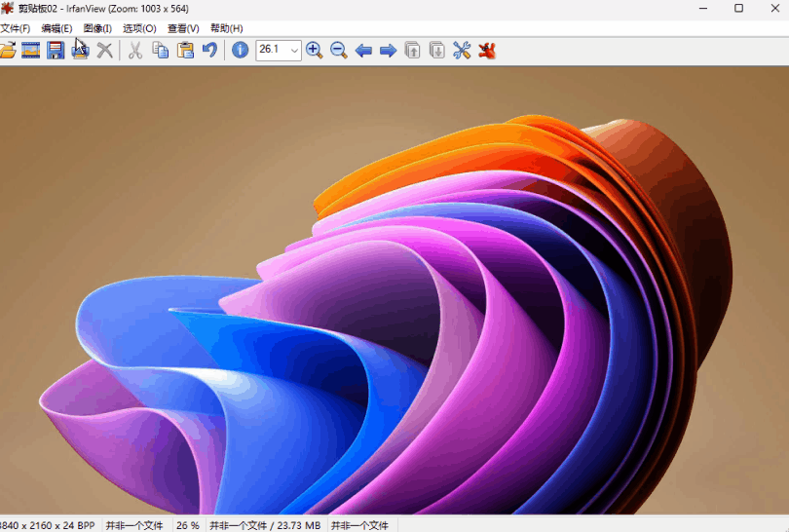Open the Slideshow filmstrip icon

pos(31,51)
